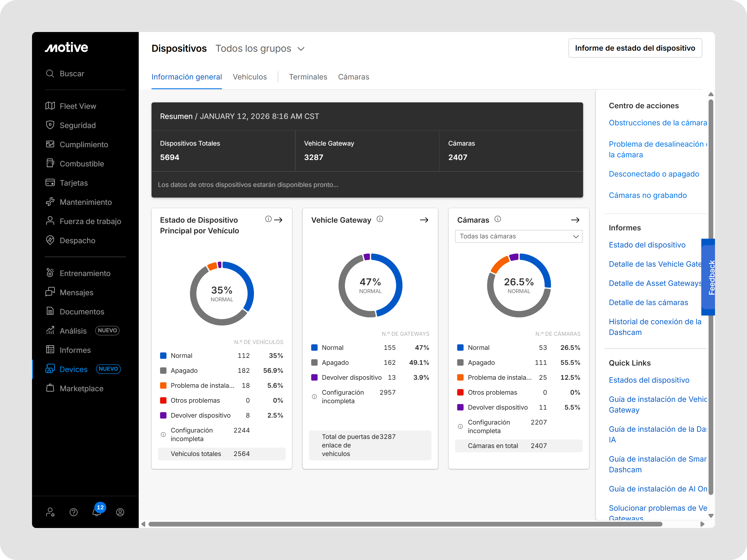
Task: Open the Terminales tab
Action: coord(308,77)
